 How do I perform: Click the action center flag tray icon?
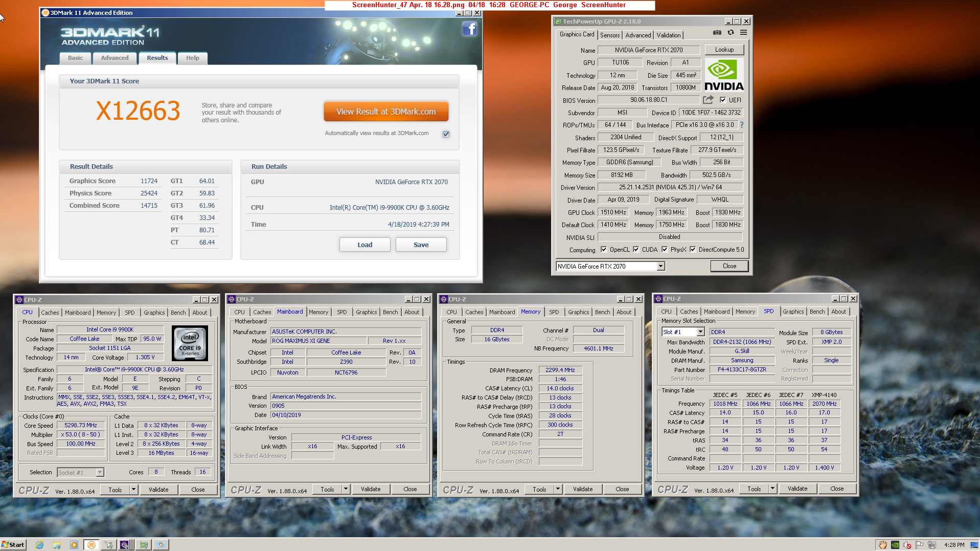(920, 545)
